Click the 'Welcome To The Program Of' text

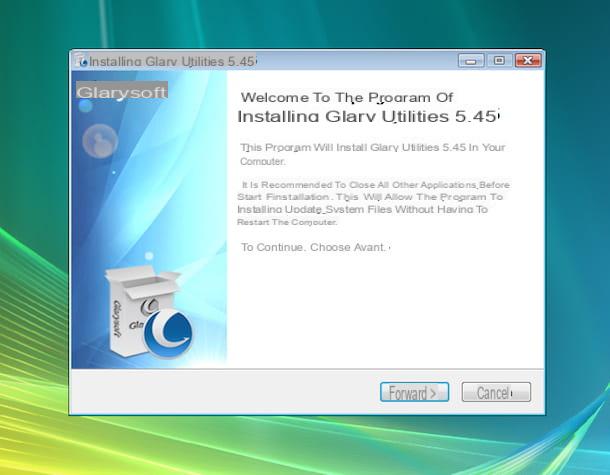[x=347, y=97]
